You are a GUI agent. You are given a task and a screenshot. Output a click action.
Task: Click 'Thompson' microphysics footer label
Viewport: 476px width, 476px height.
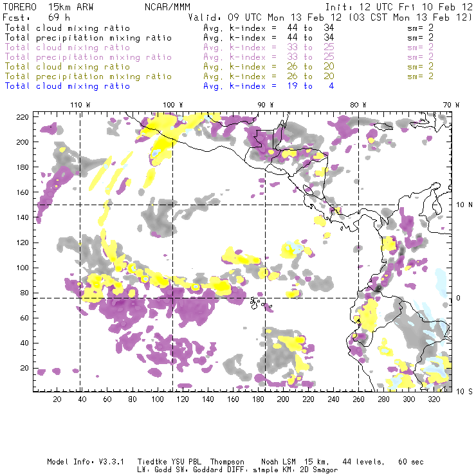click(x=227, y=462)
